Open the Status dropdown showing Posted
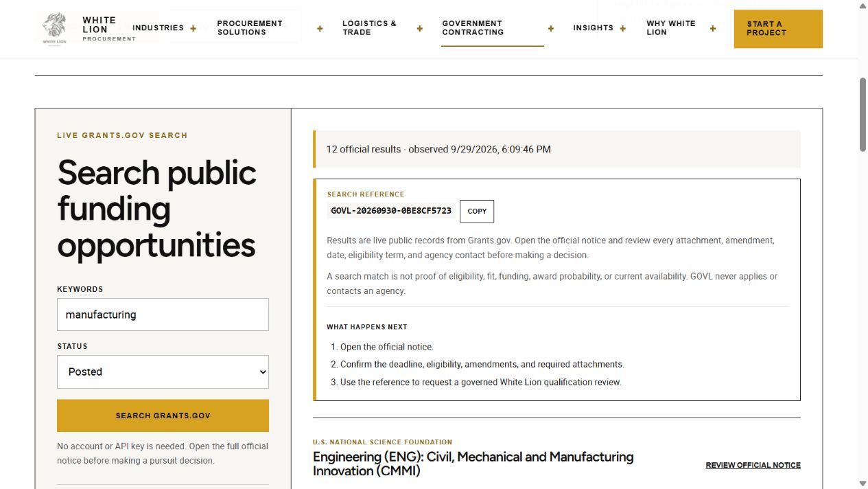Image resolution: width=868 pixels, height=489 pixels. [x=163, y=372]
